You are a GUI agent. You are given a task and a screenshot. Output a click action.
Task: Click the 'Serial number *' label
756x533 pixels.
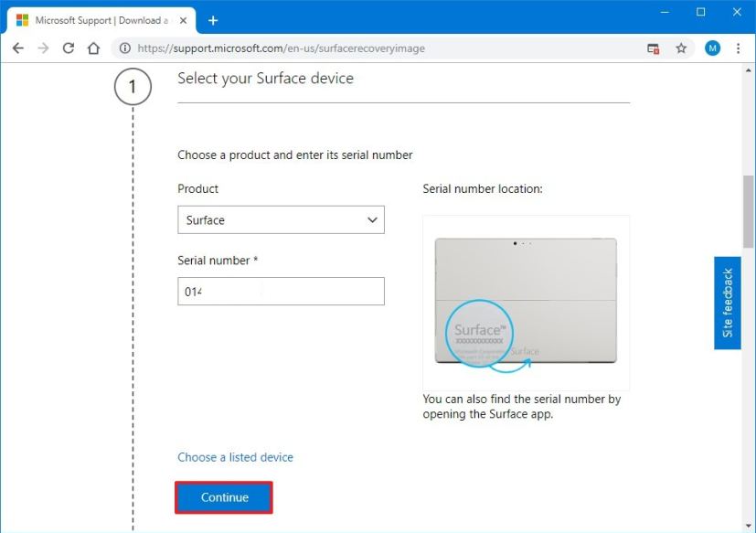coord(218,261)
